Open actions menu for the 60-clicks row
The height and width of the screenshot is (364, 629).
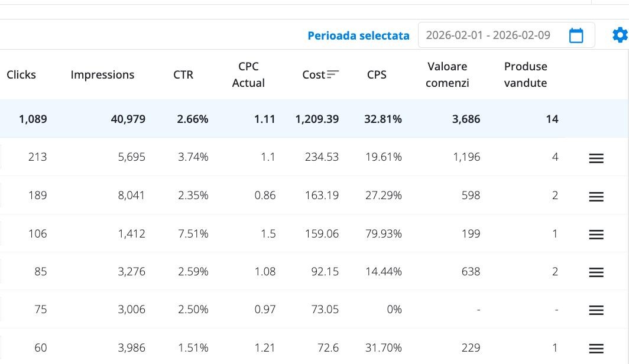(x=596, y=348)
